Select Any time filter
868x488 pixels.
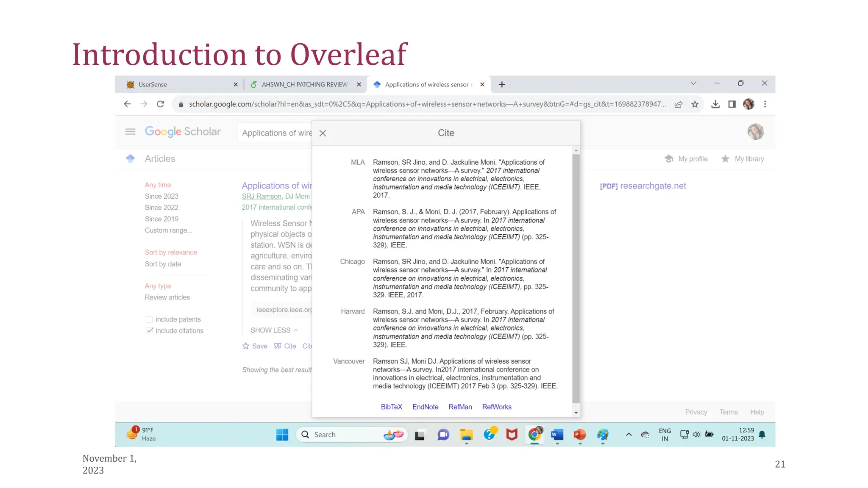pos(158,185)
